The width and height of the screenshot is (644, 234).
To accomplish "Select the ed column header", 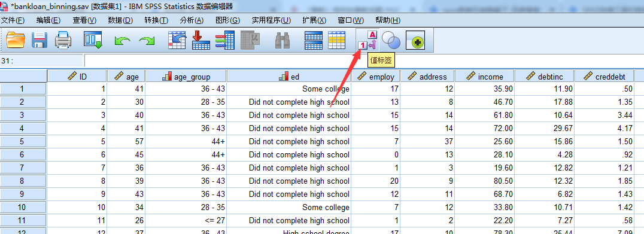I will pos(289,77).
